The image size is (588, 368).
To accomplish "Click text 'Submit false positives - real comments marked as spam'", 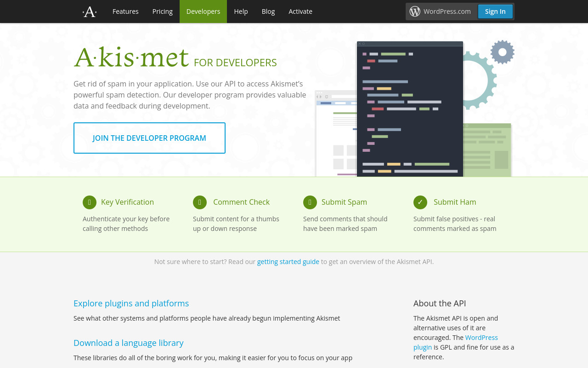I will point(455,224).
